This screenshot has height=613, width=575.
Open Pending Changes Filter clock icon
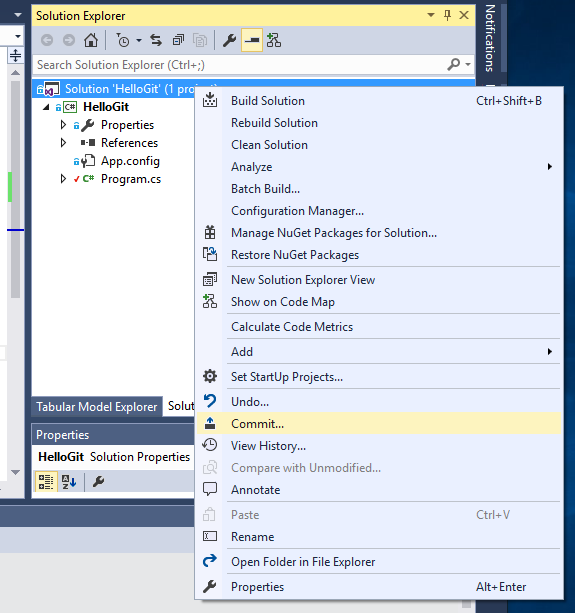click(x=123, y=40)
